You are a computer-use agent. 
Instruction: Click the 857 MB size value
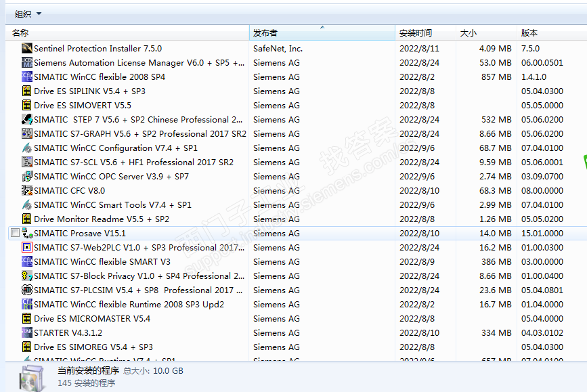(x=496, y=77)
